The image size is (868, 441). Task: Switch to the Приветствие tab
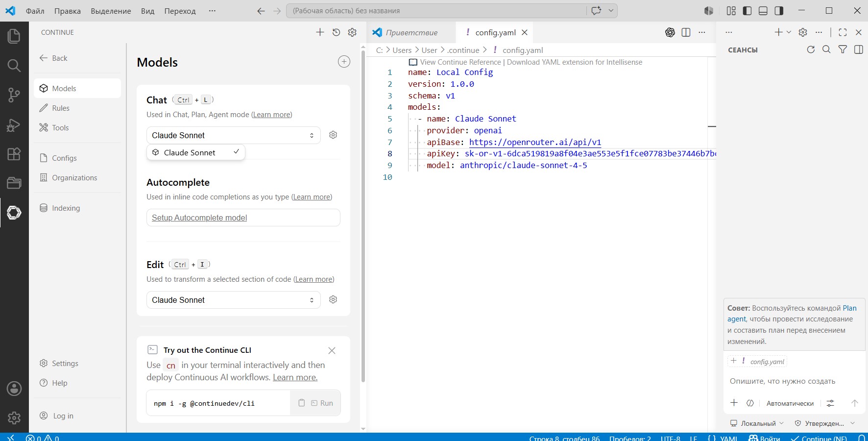click(411, 32)
